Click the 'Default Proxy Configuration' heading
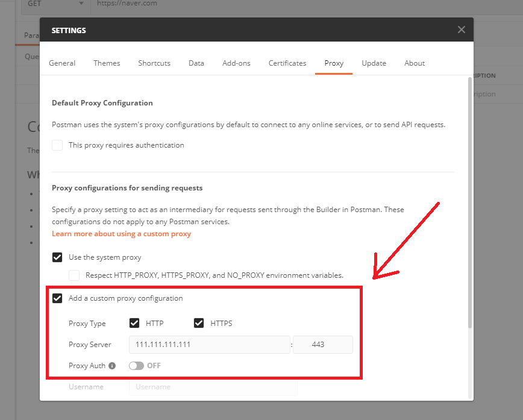 (x=102, y=103)
